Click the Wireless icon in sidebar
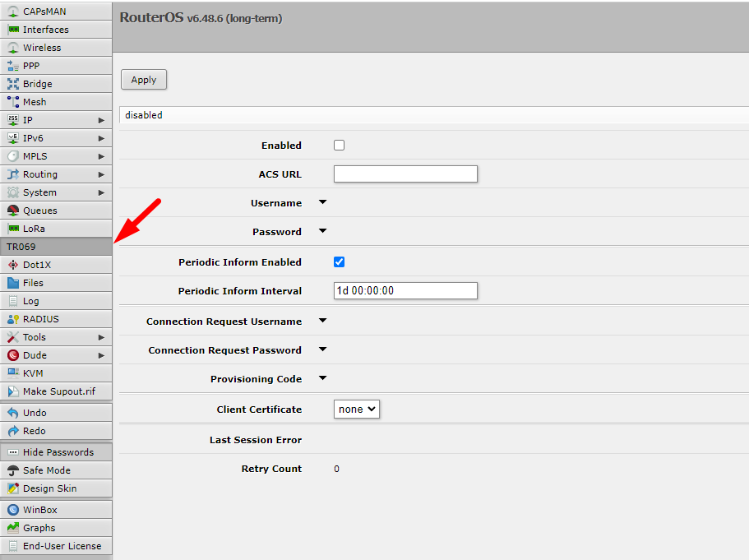This screenshot has width=749, height=560. [x=13, y=48]
